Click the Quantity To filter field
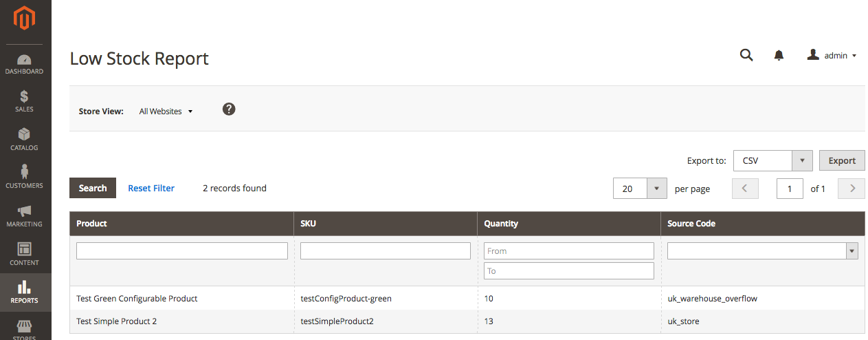Image resolution: width=868 pixels, height=340 pixels. (x=569, y=270)
